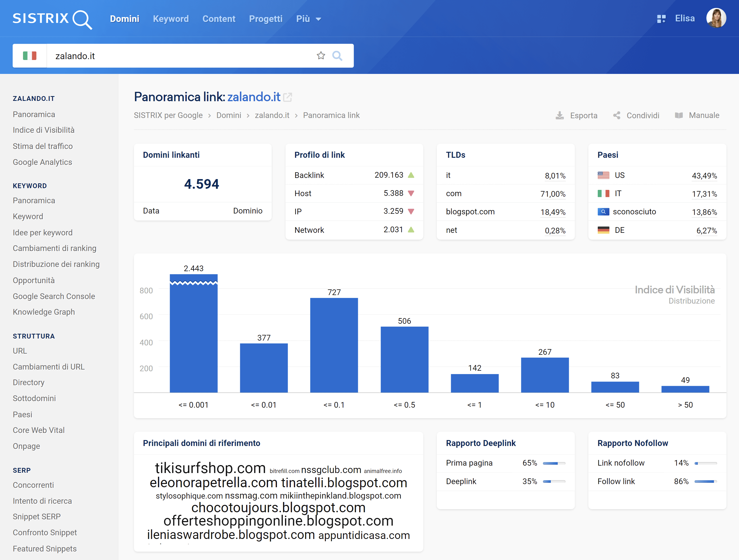This screenshot has width=739, height=560.
Task: Click the zalando.it title link
Action: click(254, 97)
